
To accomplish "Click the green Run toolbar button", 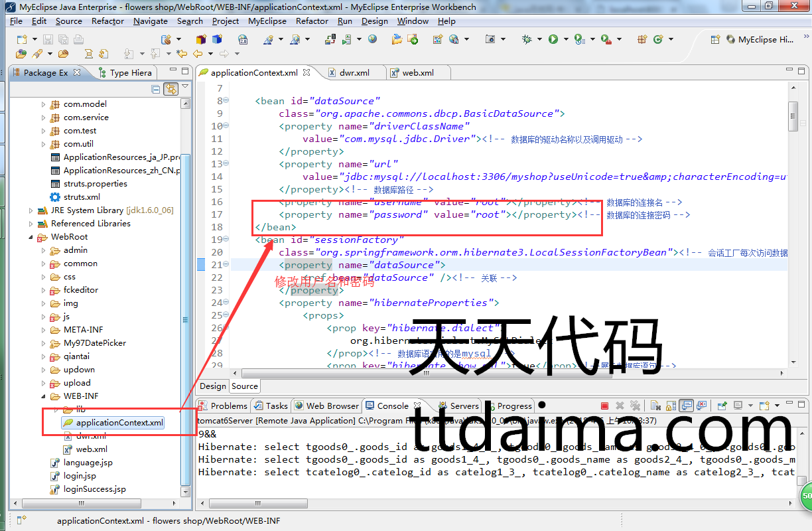I will point(553,39).
